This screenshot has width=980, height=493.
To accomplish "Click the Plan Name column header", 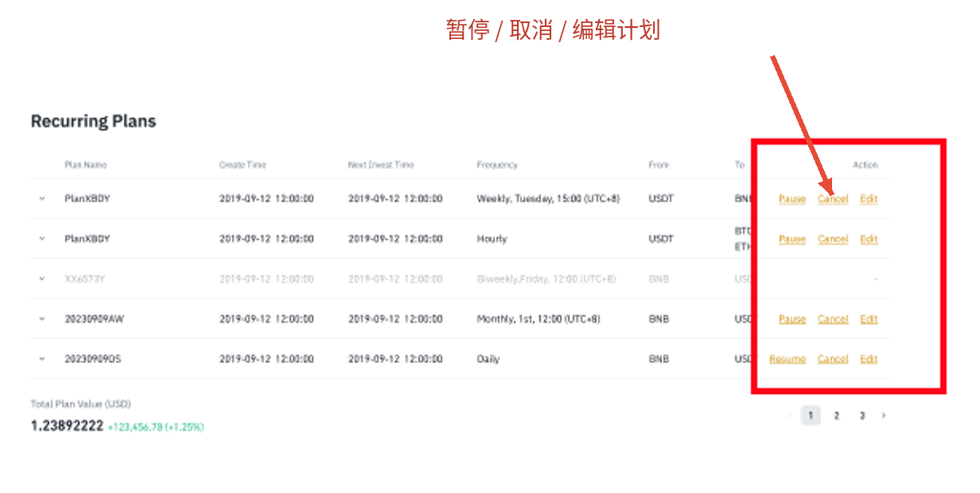I will click(85, 165).
